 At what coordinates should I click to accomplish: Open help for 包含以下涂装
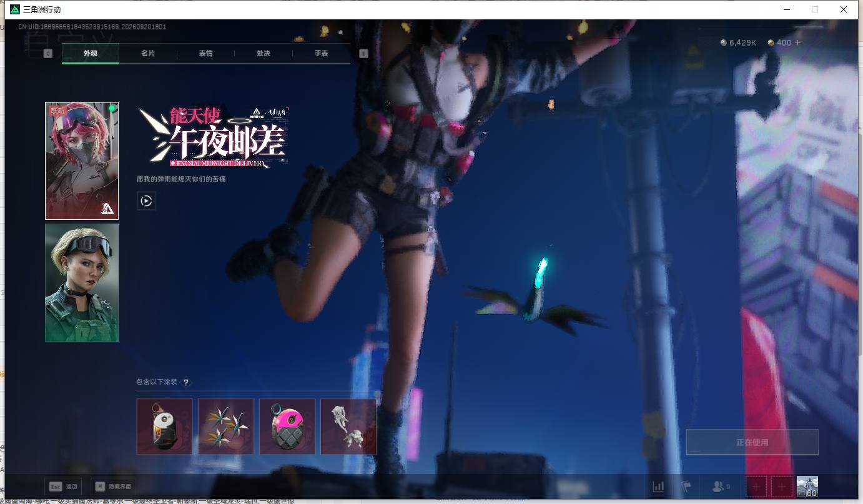[x=186, y=382]
